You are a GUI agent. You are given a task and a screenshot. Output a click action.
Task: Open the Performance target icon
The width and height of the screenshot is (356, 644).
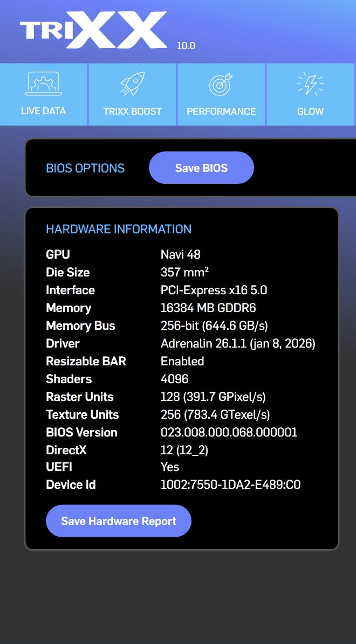[x=221, y=84]
